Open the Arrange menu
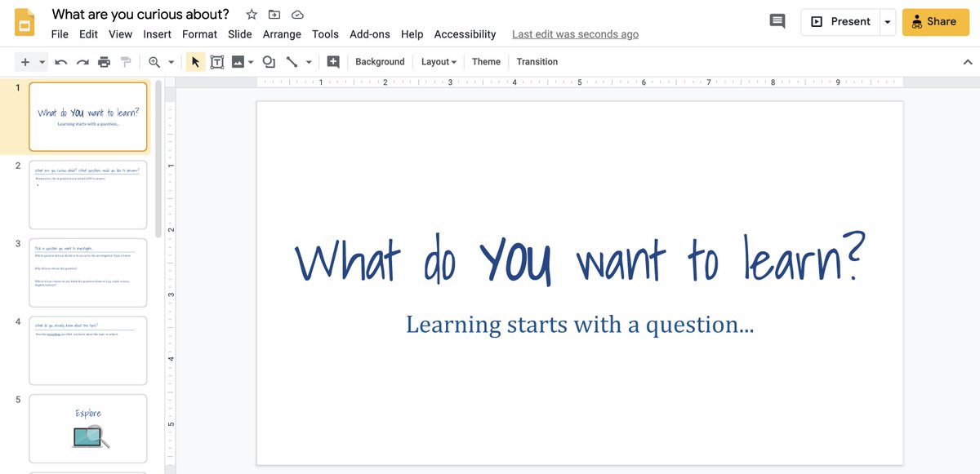980x474 pixels. pyautogui.click(x=282, y=34)
